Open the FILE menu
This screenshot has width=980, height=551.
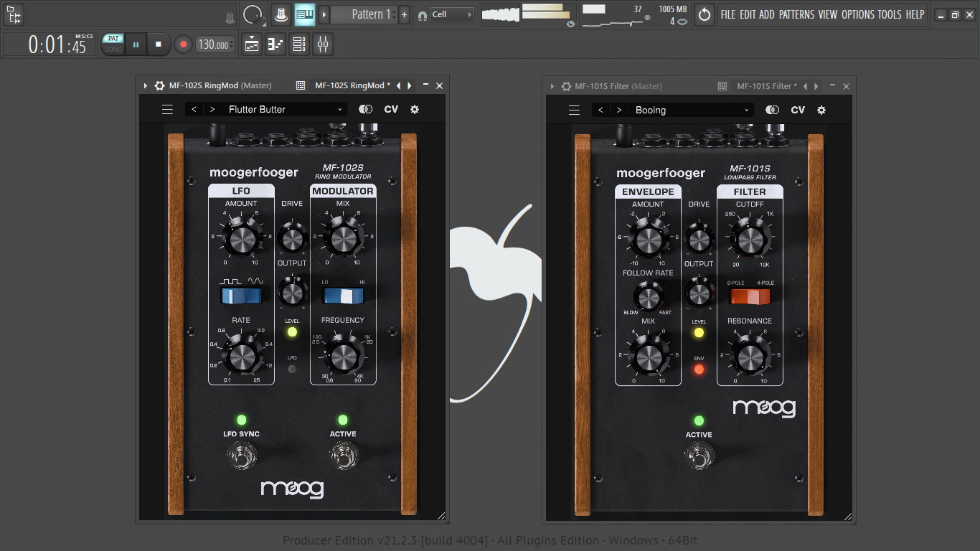(x=728, y=14)
